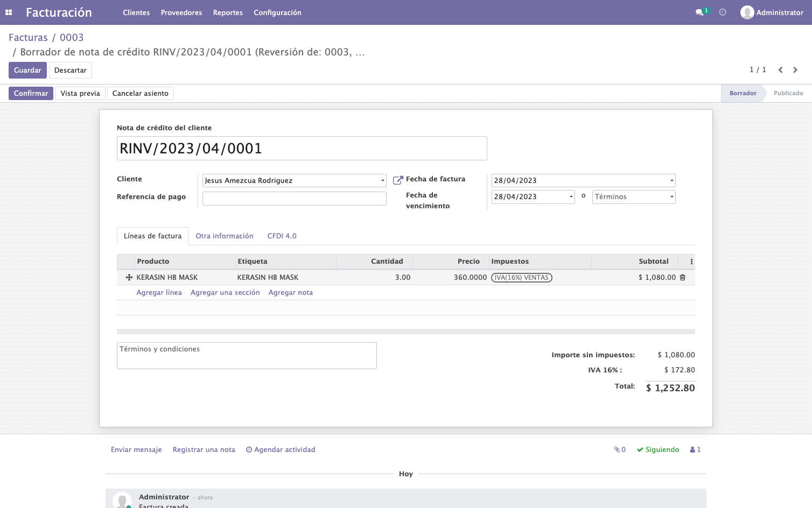Viewport: 812px width, 508px height.
Task: Open the Configuración menu
Action: coord(277,12)
